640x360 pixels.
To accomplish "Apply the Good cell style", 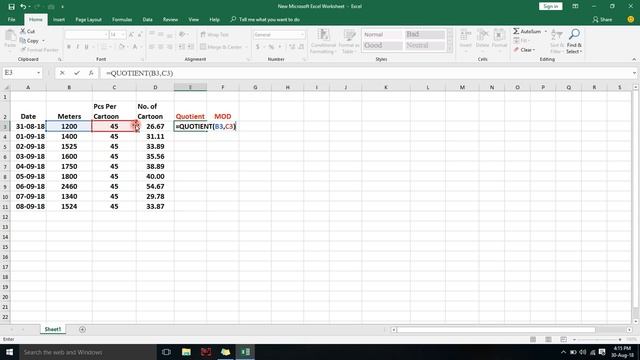I will pos(382,45).
